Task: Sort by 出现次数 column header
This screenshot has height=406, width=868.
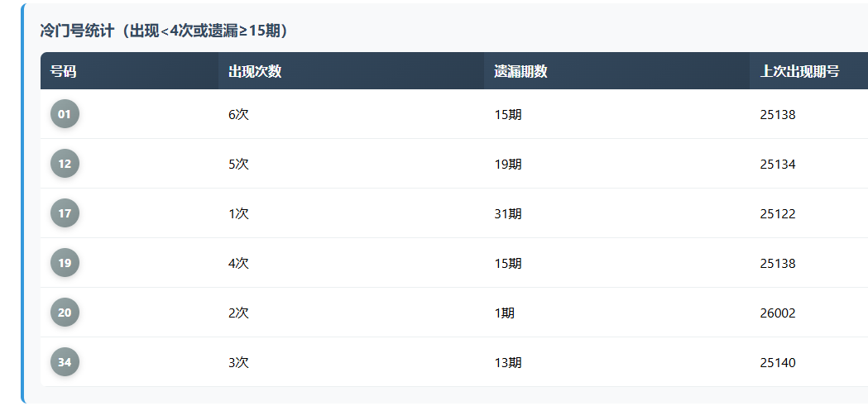Action: click(255, 71)
